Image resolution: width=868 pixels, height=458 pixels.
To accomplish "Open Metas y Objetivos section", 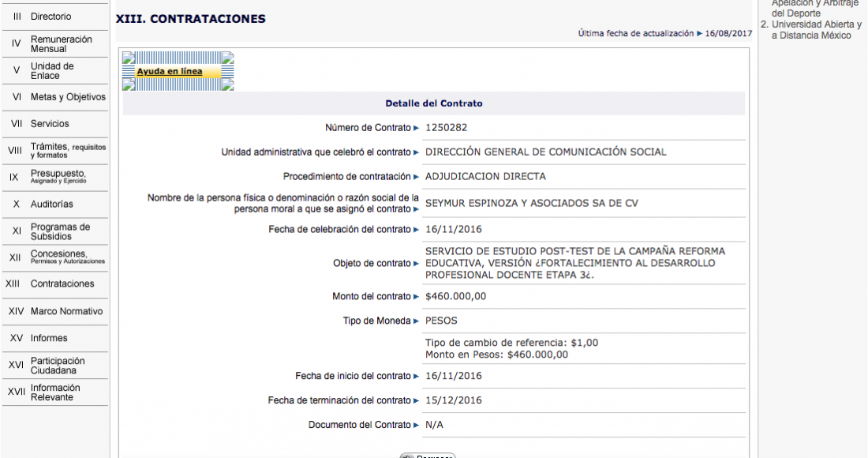I will 67,97.
